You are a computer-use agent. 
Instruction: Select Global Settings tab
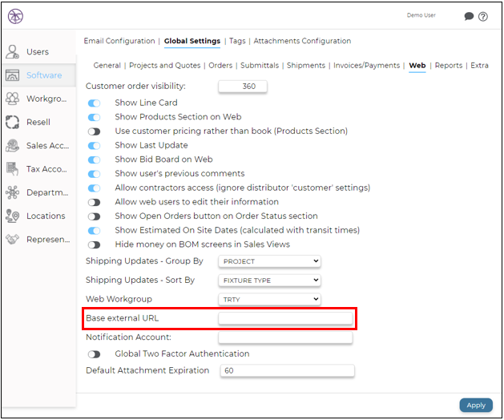192,41
